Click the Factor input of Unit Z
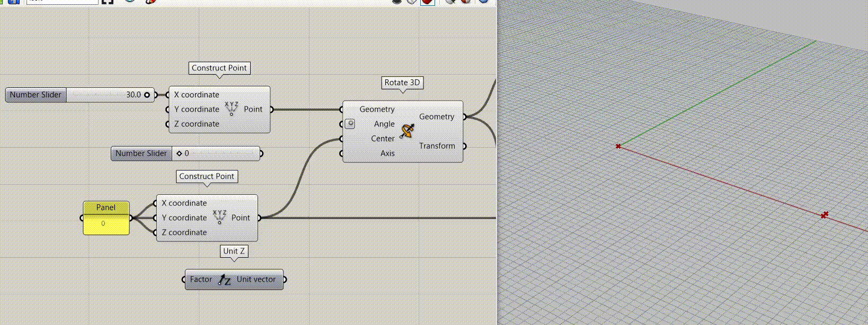This screenshot has width=868, height=325. (x=201, y=279)
